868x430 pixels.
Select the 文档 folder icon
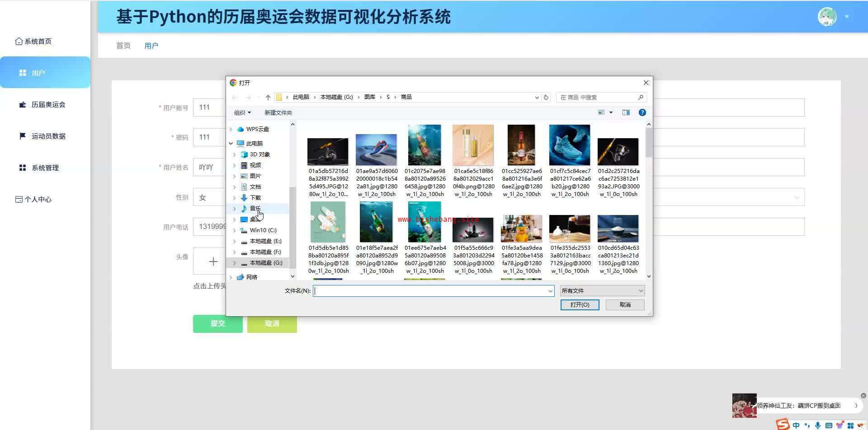point(244,187)
